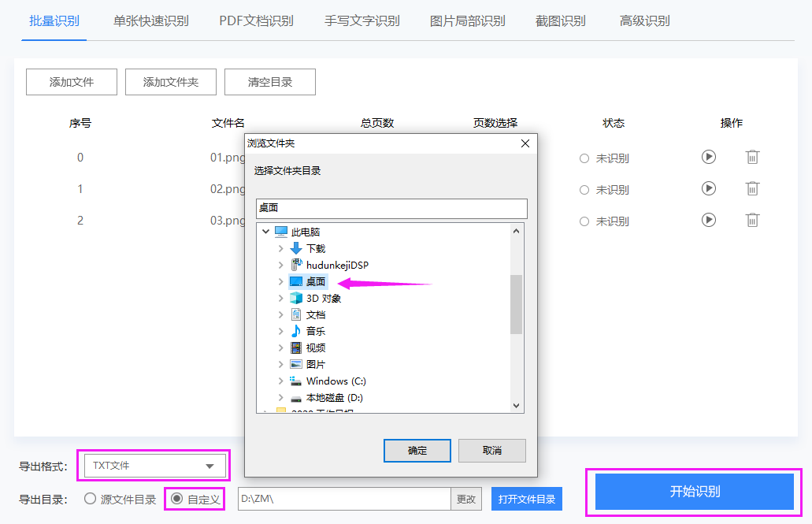
Task: Open the 手写文字识别 tab
Action: tap(362, 21)
